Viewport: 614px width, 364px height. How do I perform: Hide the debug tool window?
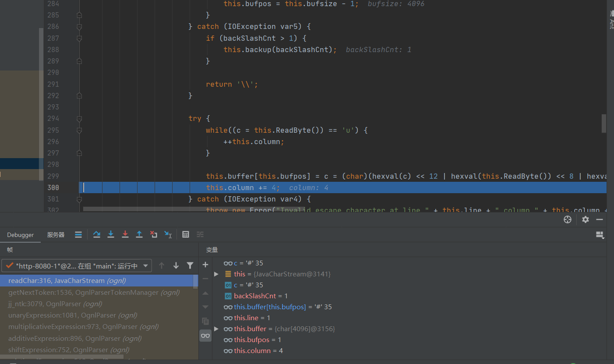click(600, 220)
